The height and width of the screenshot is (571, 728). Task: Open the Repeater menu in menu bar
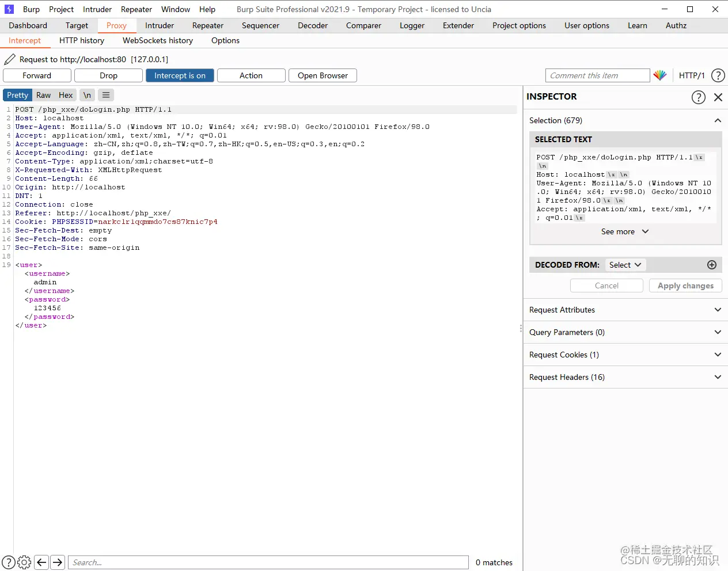[x=136, y=9]
